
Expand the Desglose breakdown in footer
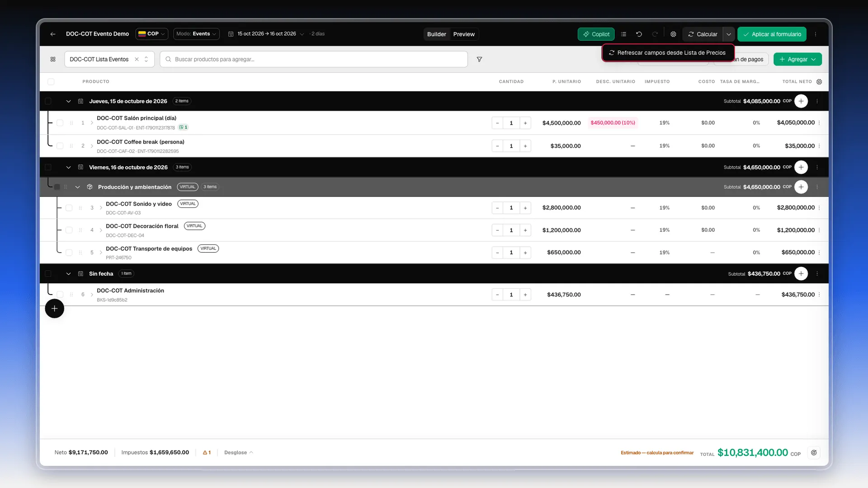[238, 452]
